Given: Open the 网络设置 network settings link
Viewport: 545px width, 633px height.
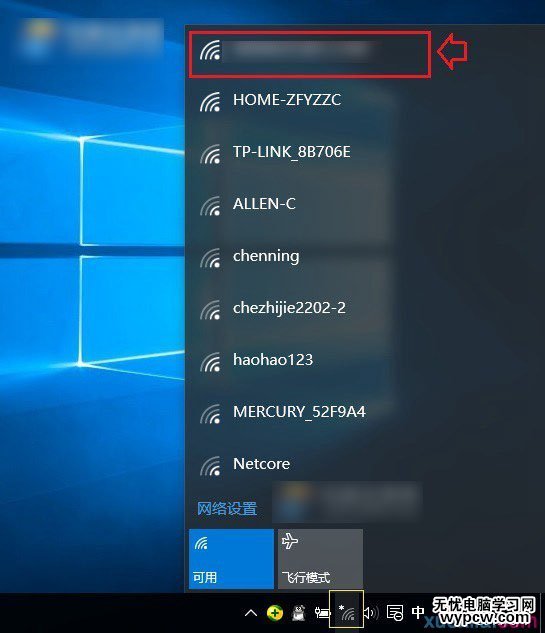Looking at the screenshot, I should tap(227, 509).
